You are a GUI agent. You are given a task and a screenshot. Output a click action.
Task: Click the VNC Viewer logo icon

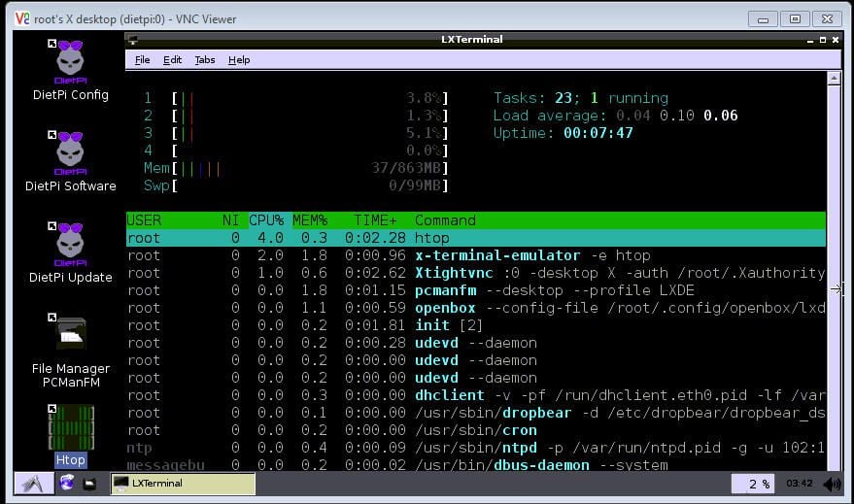click(21, 18)
